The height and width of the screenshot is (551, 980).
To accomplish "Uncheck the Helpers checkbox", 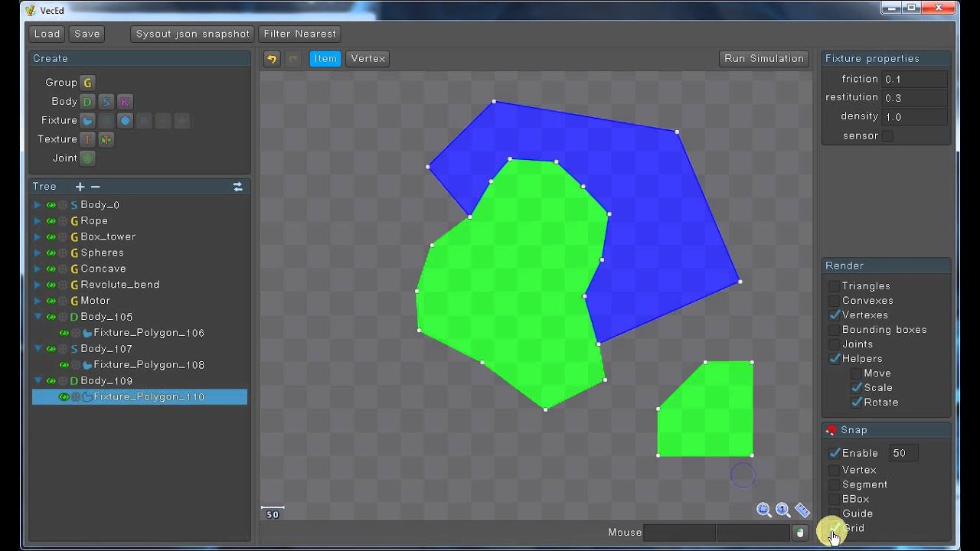I will pos(834,359).
